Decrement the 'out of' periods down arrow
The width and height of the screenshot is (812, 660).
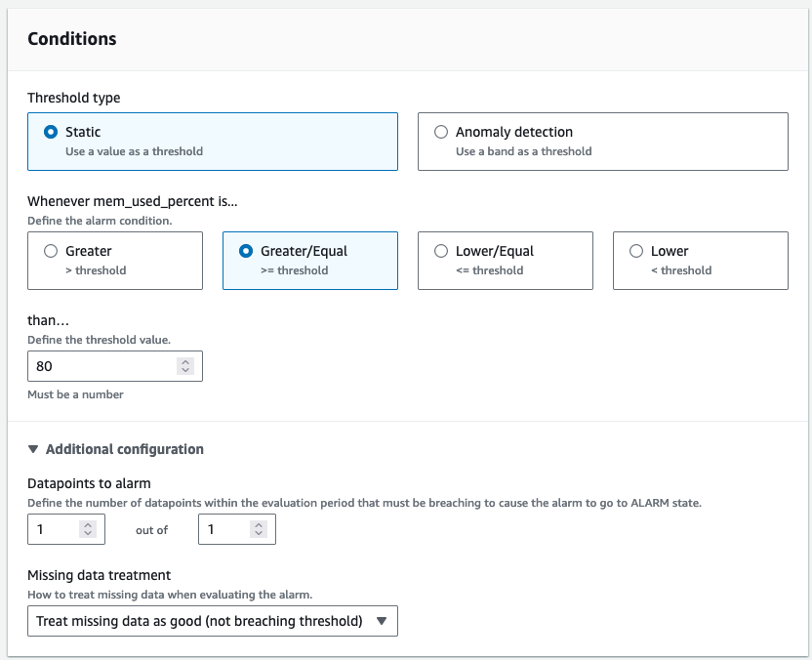click(x=259, y=534)
